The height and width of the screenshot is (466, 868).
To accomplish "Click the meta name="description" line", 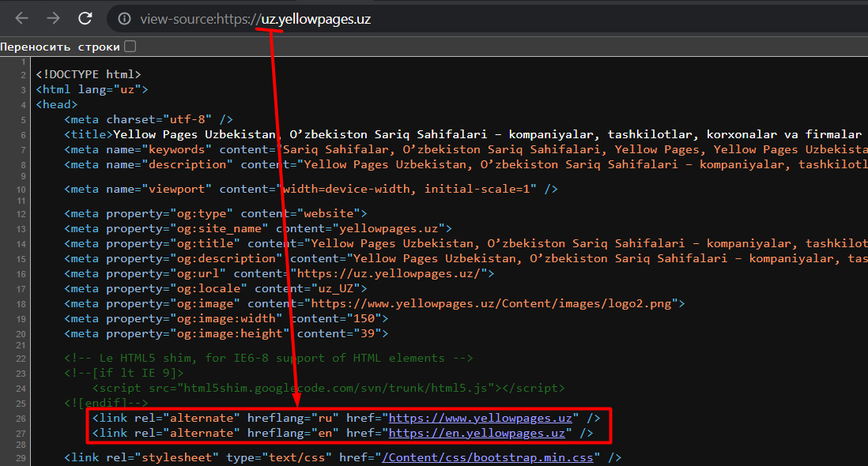I will tap(466, 164).
